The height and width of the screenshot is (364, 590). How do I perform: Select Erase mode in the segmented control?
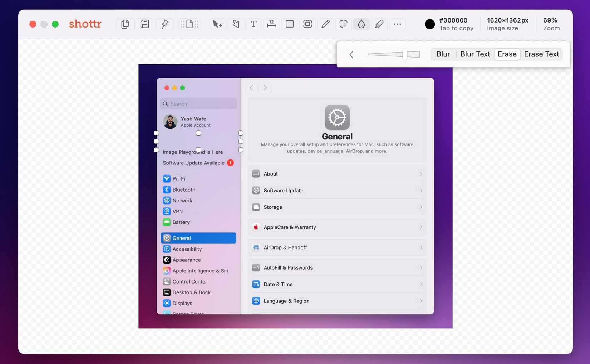click(507, 54)
